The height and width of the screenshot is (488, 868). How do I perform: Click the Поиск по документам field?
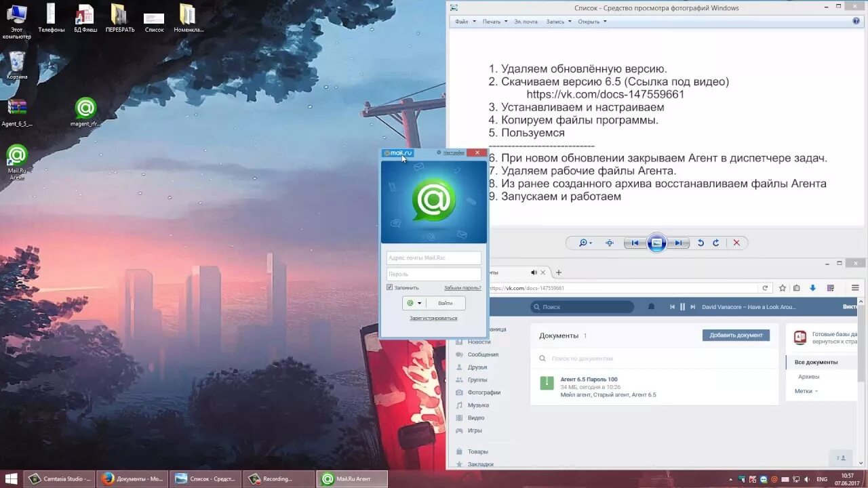(x=654, y=359)
